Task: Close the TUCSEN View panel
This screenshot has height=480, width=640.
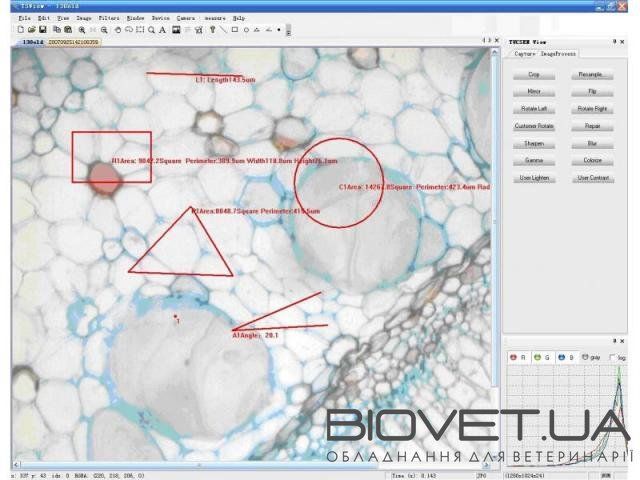Action: 622,41
